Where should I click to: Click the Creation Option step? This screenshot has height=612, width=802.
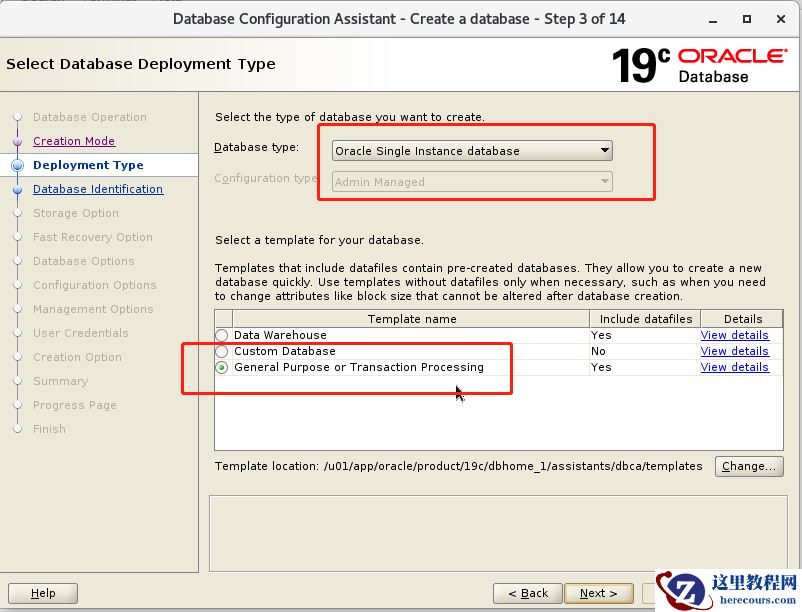(x=77, y=357)
